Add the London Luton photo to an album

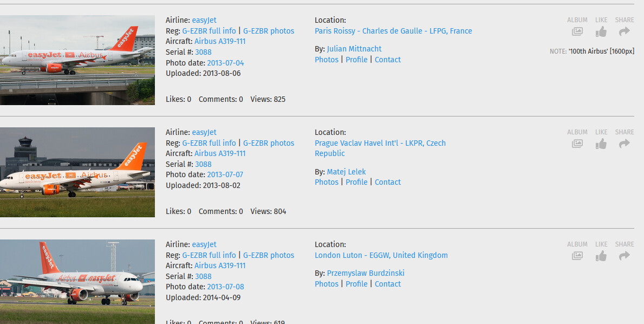[x=577, y=256]
